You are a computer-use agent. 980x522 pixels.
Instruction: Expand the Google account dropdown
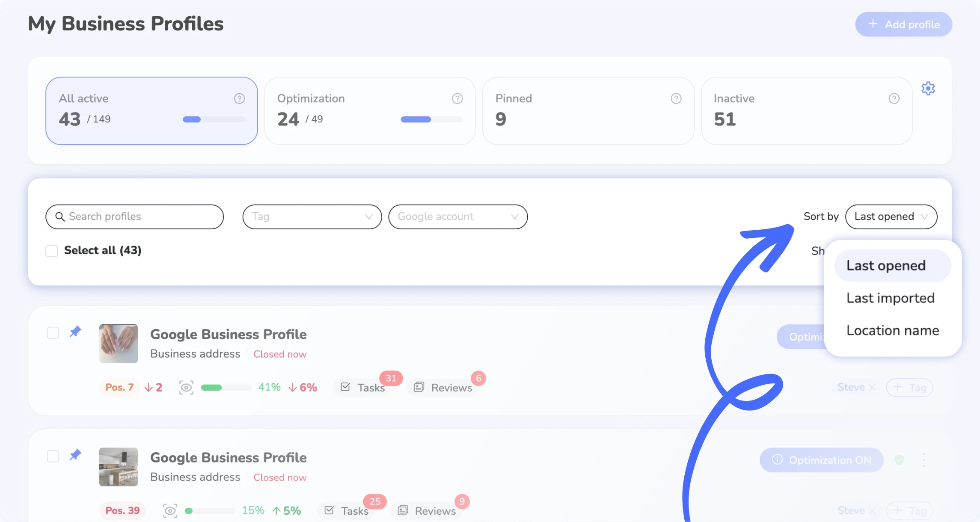[x=457, y=217]
